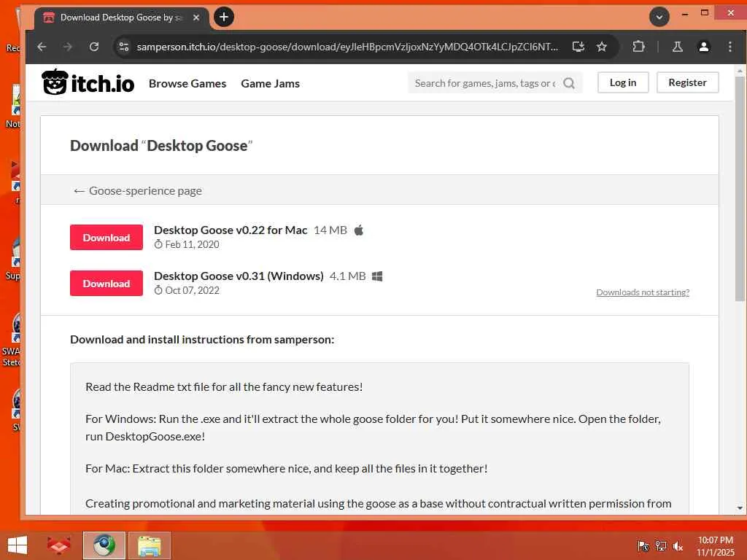Click the browser icon in taskbar

[104, 545]
